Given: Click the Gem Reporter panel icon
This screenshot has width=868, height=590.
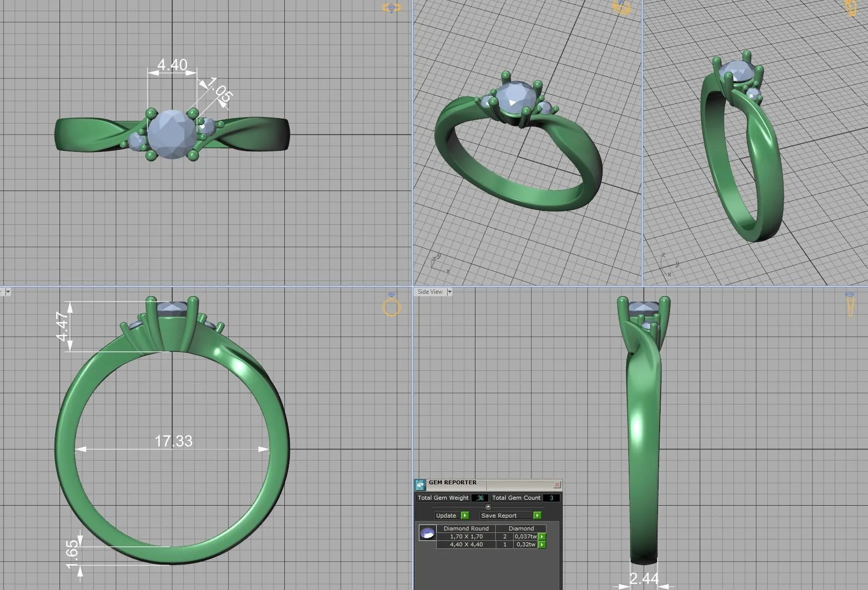Looking at the screenshot, I should pos(420,485).
